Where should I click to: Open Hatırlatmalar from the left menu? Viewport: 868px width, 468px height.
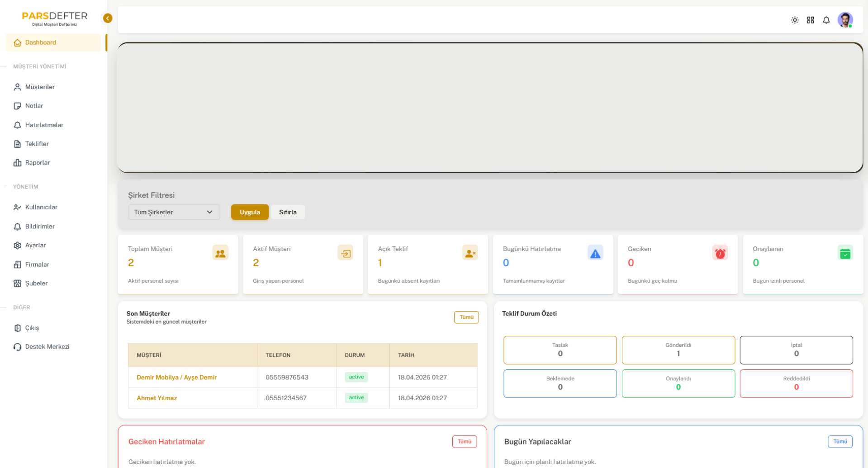coord(44,125)
